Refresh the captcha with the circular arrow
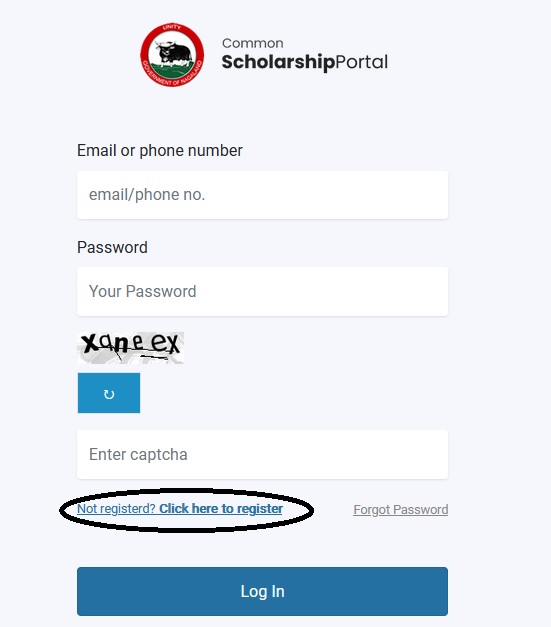 tap(109, 393)
